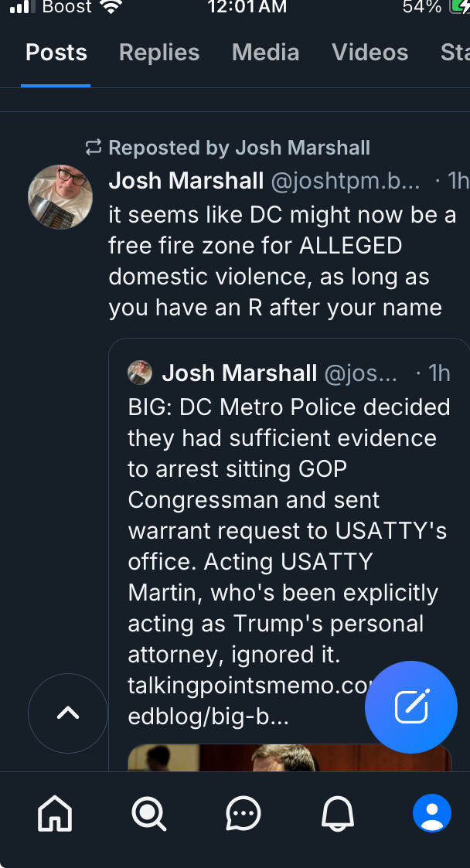The image size is (470, 868).
Task: Switch to the Videos tab
Action: (370, 53)
